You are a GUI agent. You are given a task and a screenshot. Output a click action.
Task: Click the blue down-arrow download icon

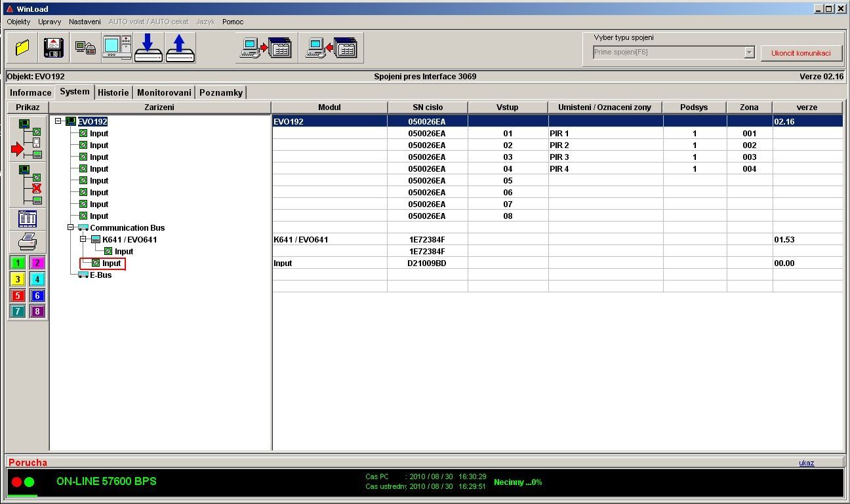(x=148, y=48)
